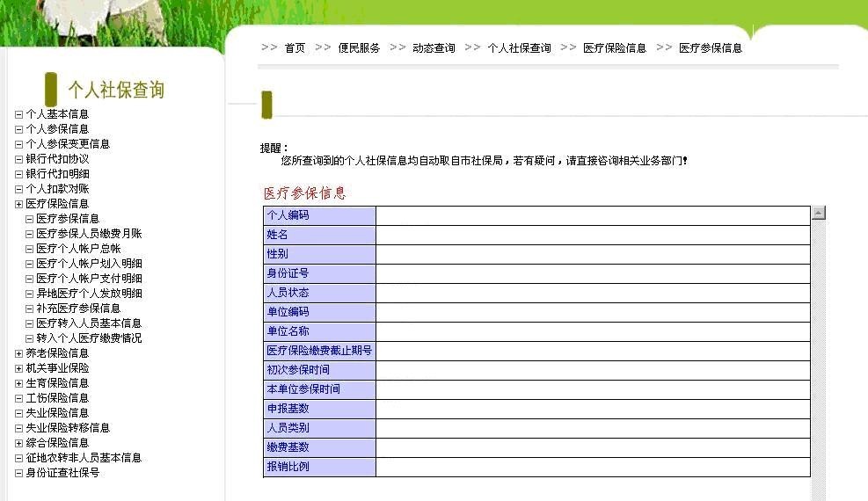Open 医疗参保人员缴费月账
The image size is (868, 501).
[x=89, y=233]
